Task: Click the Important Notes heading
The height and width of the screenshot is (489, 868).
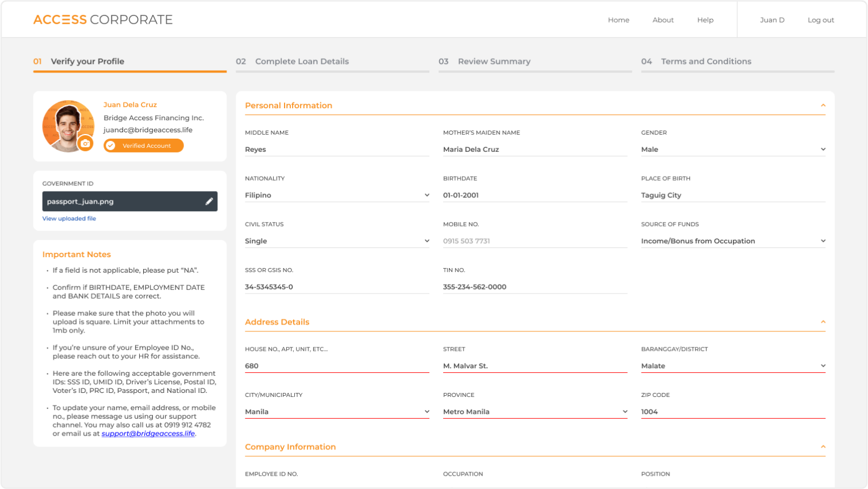Action: (x=76, y=254)
